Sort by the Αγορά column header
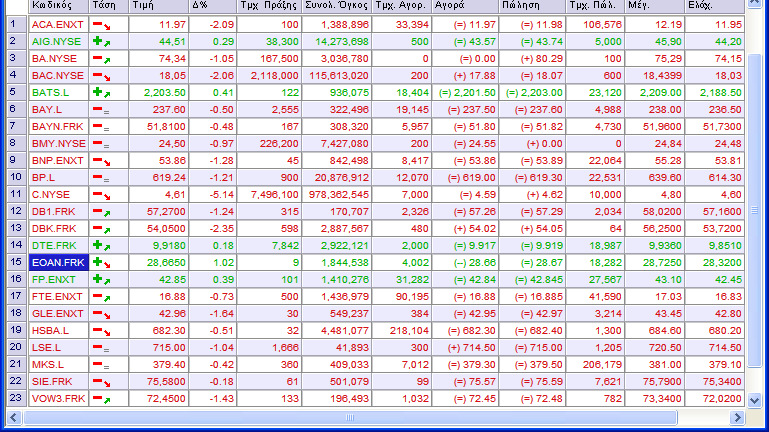 tap(465, 6)
